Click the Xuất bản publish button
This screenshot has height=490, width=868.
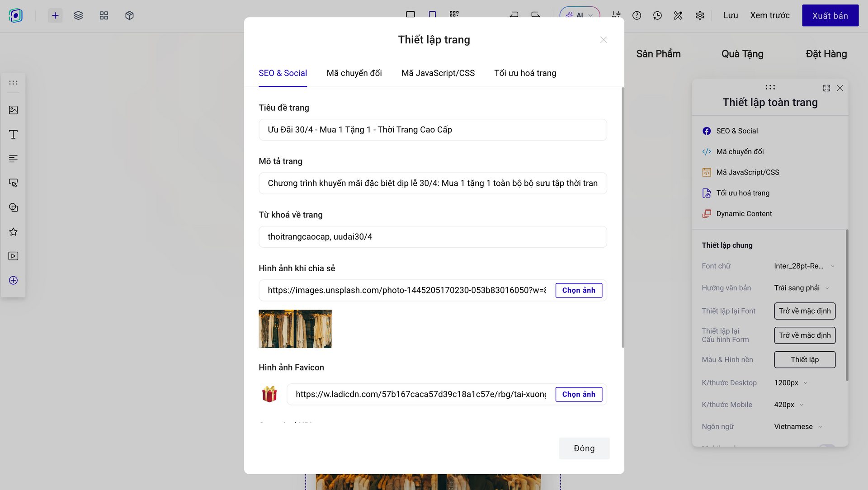click(x=830, y=15)
